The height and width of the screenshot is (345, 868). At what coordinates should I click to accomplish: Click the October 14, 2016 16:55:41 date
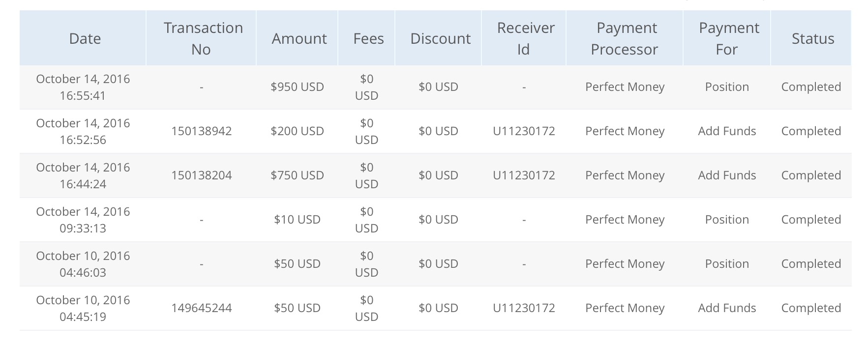[x=83, y=87]
